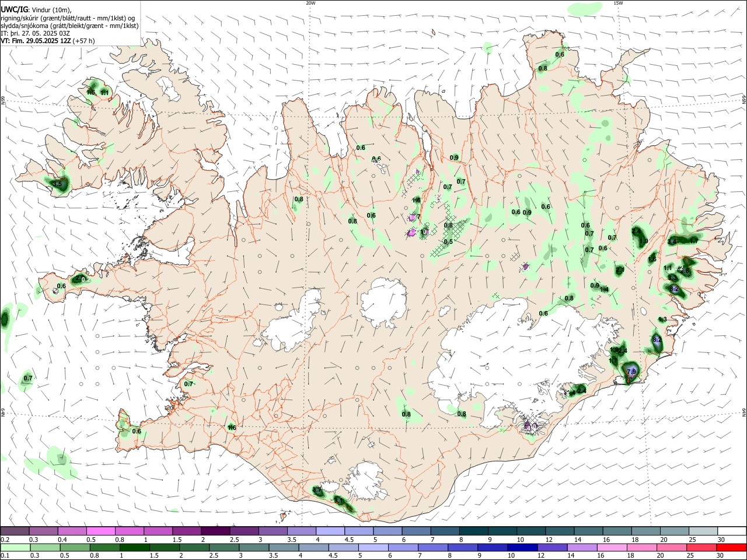This screenshot has width=747, height=560.
Task: Click the '3.5' value in the Westfjords
Action: 57,184
